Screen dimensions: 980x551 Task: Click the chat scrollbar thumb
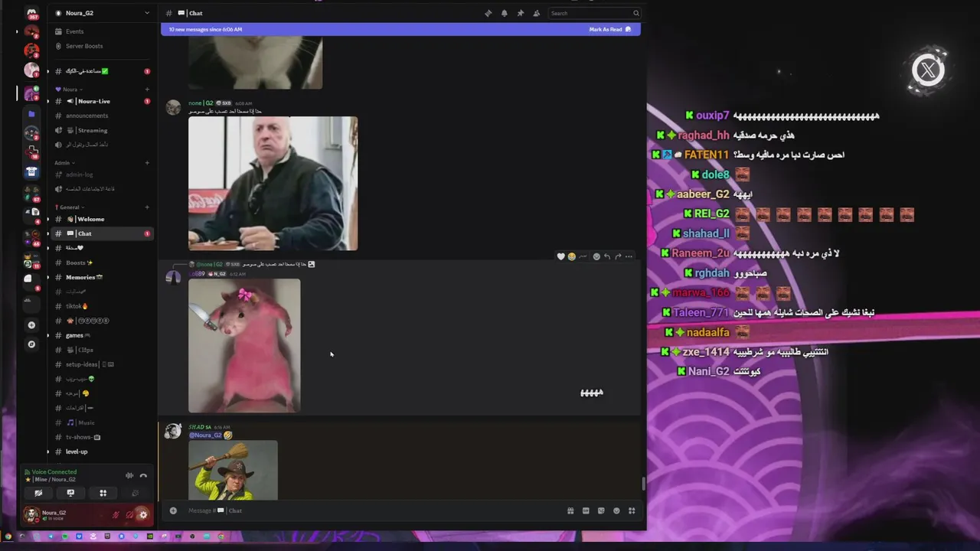[643, 484]
